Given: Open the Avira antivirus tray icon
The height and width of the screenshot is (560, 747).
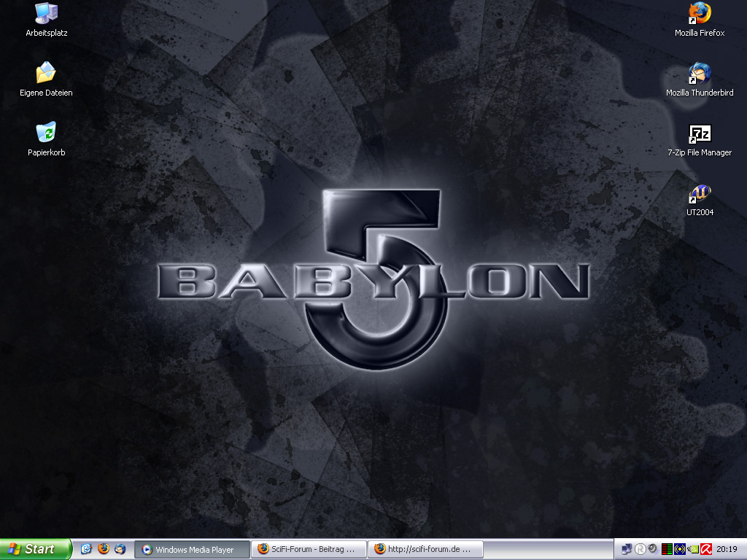Looking at the screenshot, I should (706, 549).
